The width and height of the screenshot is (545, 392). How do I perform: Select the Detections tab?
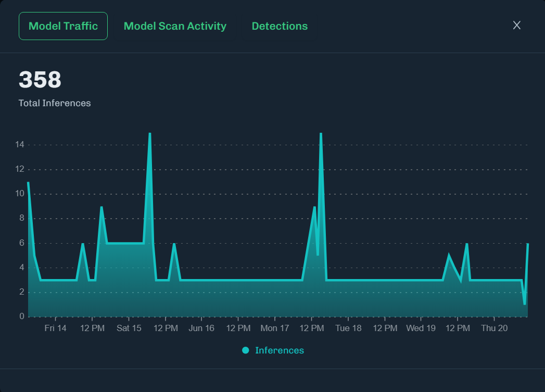tap(280, 26)
